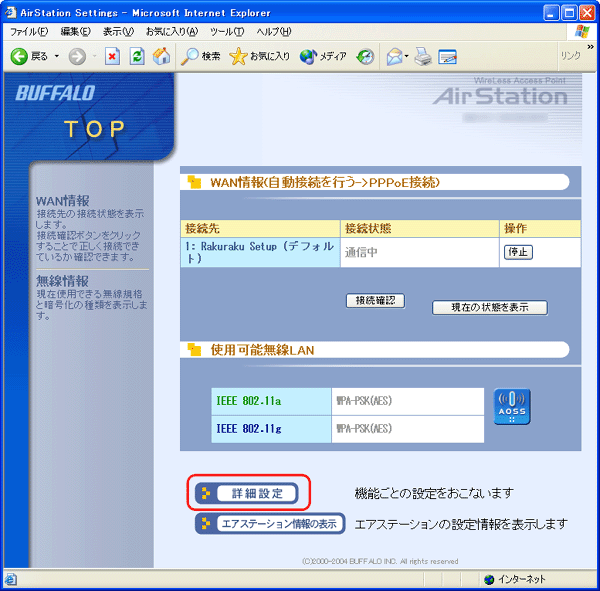Image resolution: width=600 pixels, height=591 pixels.
Task: Click the 無線情報 sidebar heading
Action: pos(62,281)
